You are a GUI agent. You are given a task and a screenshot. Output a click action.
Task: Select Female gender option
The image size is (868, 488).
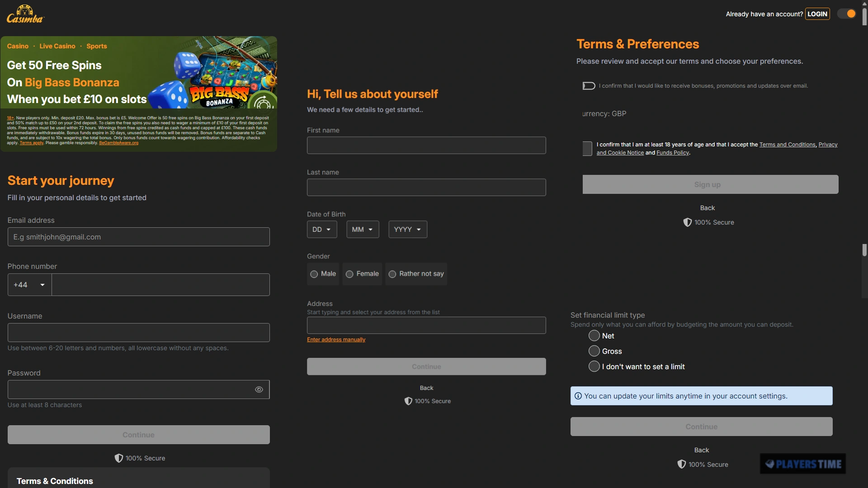(x=362, y=274)
